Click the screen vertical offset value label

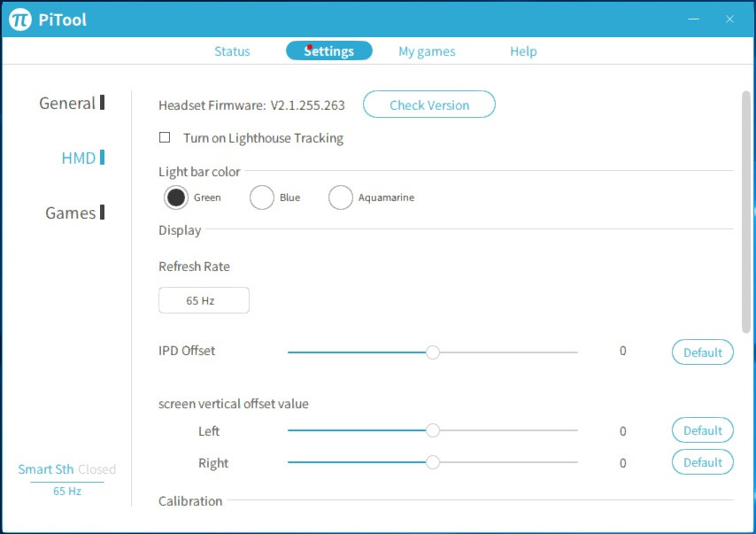234,404
